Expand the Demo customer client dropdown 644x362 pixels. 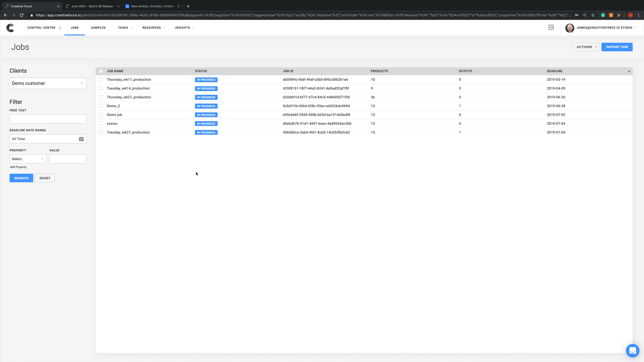coord(48,83)
